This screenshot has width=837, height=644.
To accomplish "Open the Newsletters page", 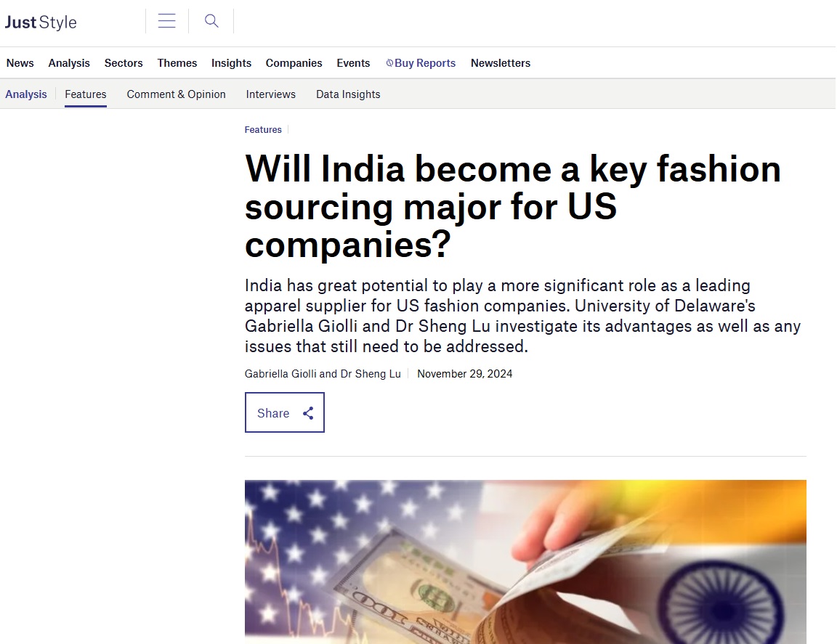I will 500,63.
